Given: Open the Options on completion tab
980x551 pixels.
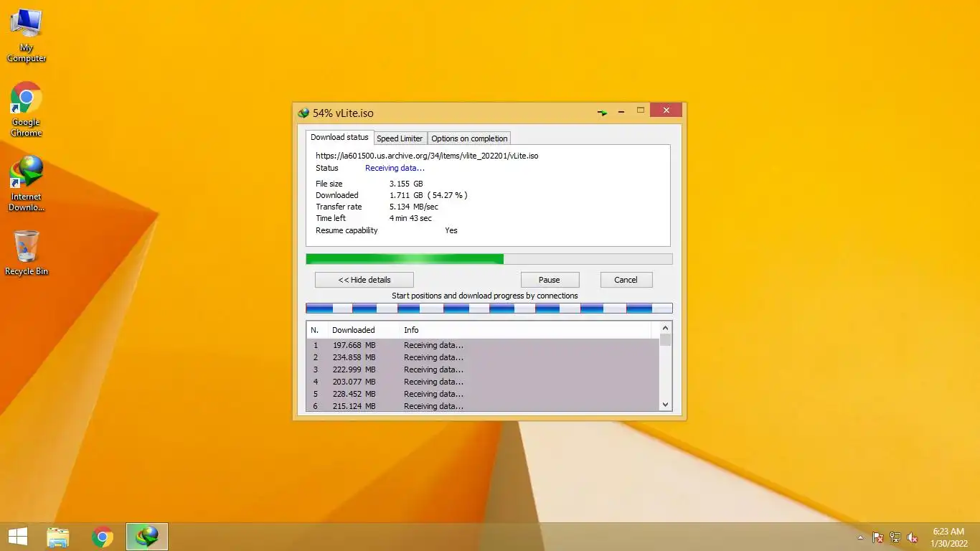Looking at the screenshot, I should coord(469,138).
